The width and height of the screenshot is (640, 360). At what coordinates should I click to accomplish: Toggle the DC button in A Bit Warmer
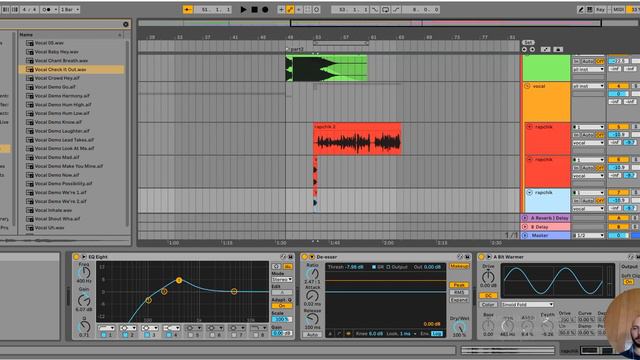pos(488,296)
